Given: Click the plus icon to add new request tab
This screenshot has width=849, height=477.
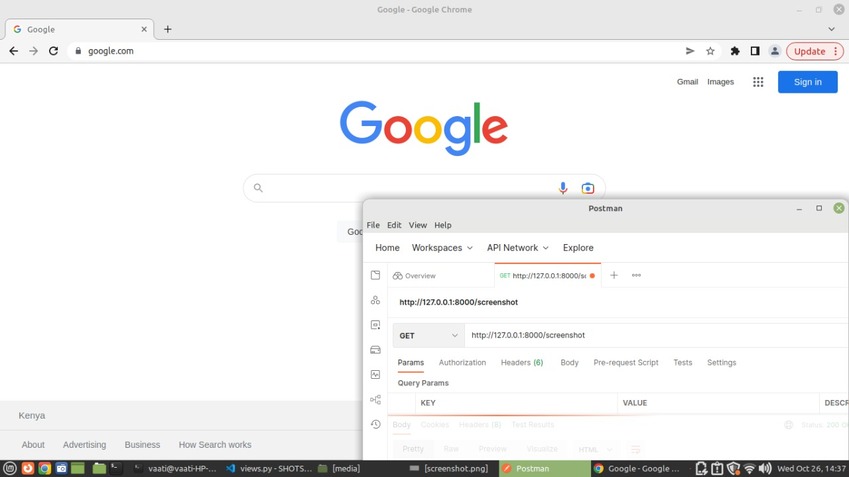Looking at the screenshot, I should click(614, 275).
